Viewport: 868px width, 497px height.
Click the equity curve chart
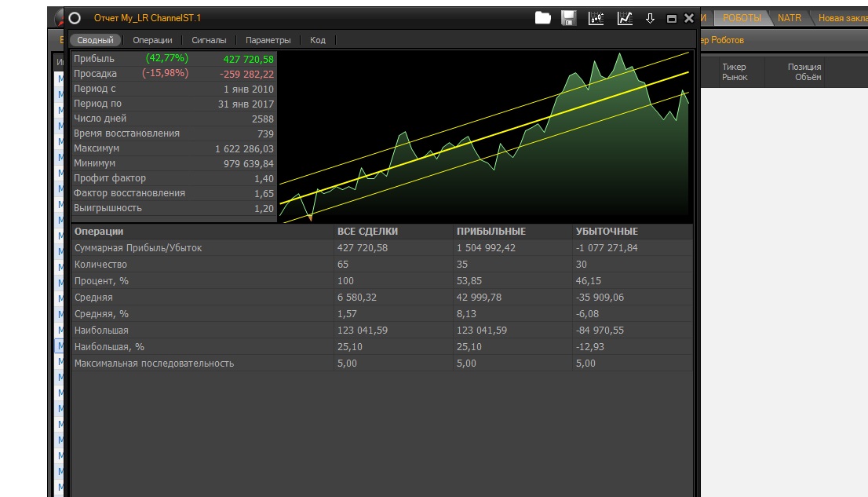(485, 137)
